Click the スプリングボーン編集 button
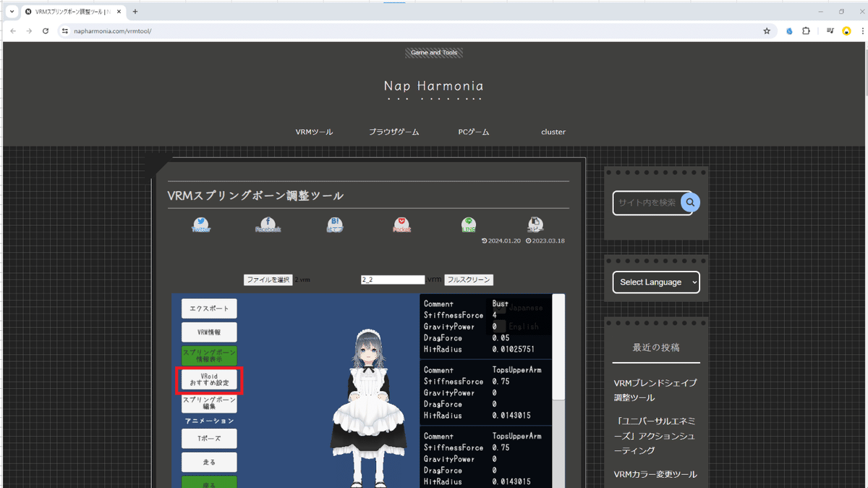 [x=209, y=403]
